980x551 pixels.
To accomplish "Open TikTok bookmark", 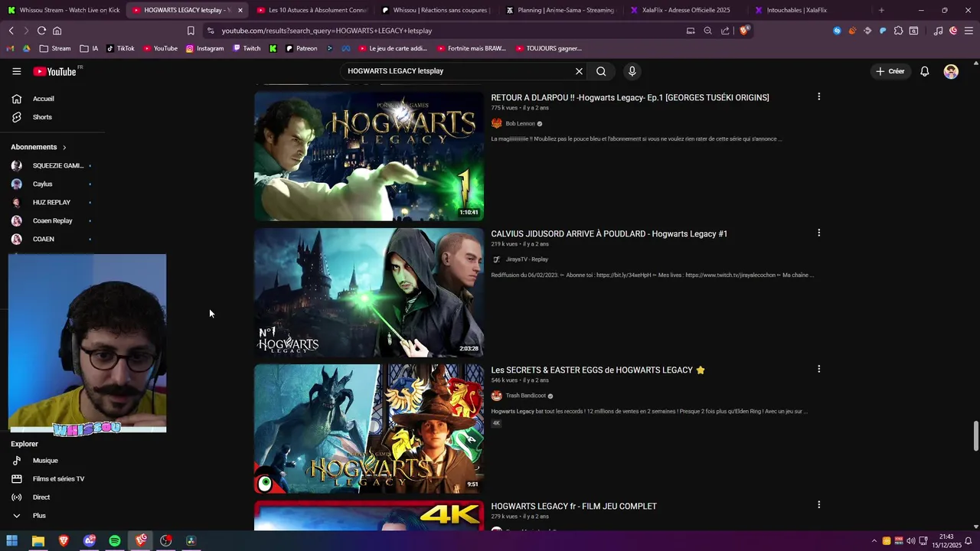I will 120,48.
